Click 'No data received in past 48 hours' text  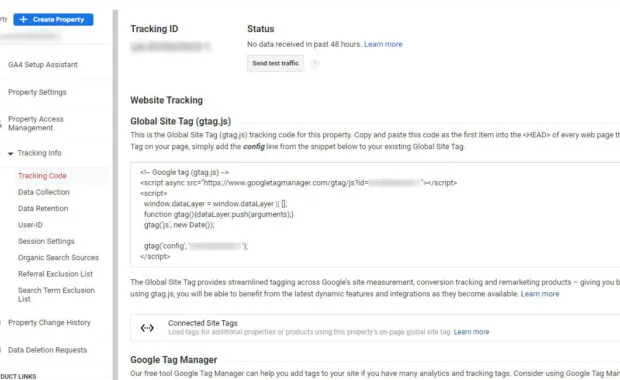[x=304, y=44]
